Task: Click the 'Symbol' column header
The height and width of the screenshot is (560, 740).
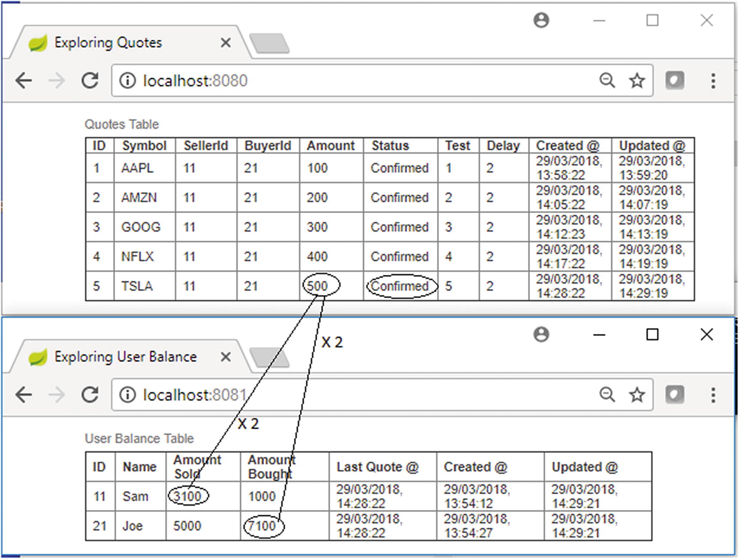Action: pos(145,146)
